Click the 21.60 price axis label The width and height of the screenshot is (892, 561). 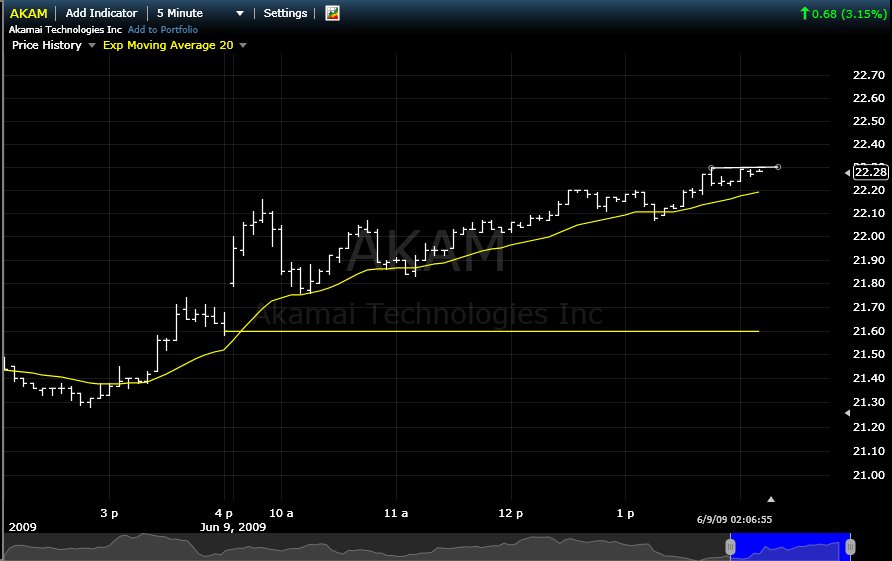pyautogui.click(x=869, y=331)
